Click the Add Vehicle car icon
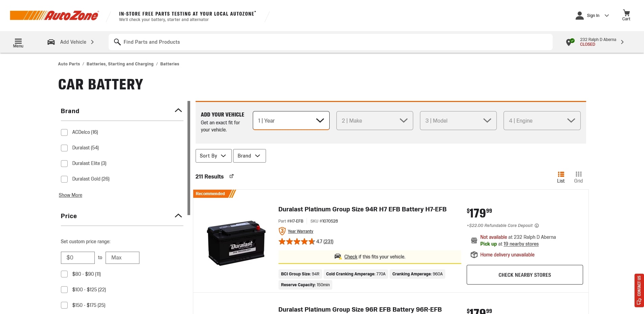This screenshot has height=314, width=644. 51,42
